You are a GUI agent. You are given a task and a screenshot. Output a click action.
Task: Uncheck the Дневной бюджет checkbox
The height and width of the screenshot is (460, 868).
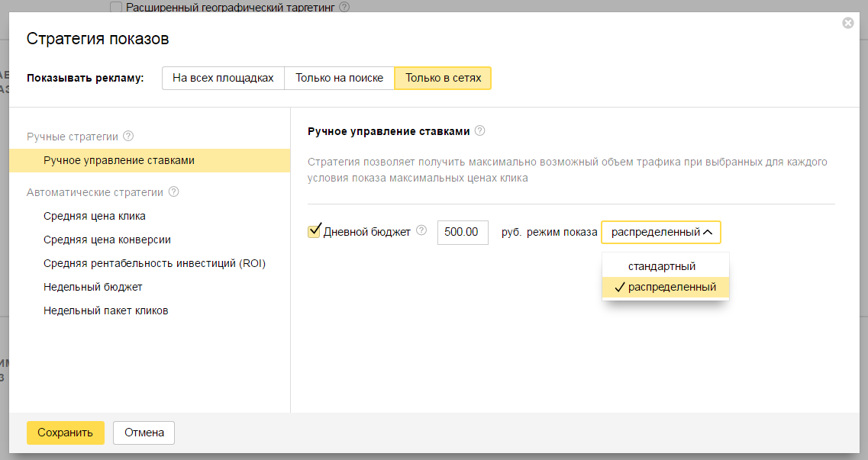314,231
